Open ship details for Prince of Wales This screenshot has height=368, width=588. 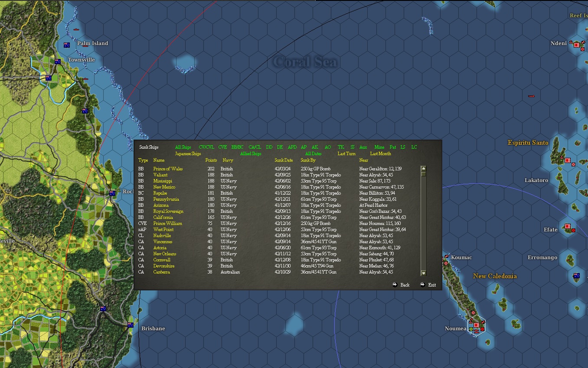[x=168, y=169]
